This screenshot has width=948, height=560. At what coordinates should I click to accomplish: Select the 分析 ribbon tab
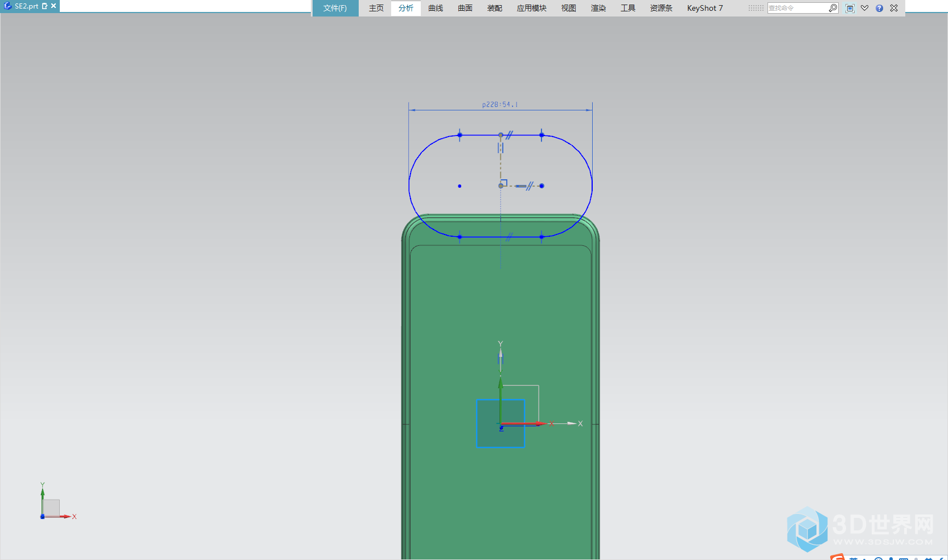pos(406,8)
